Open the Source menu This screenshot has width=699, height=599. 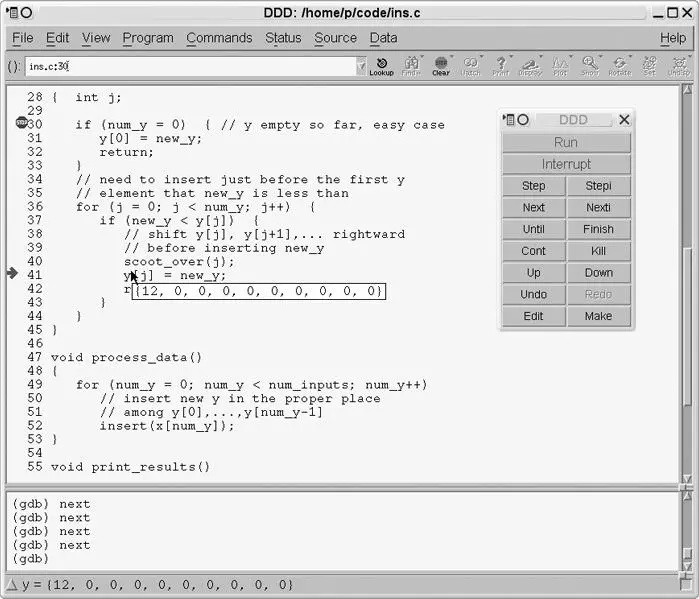point(335,38)
